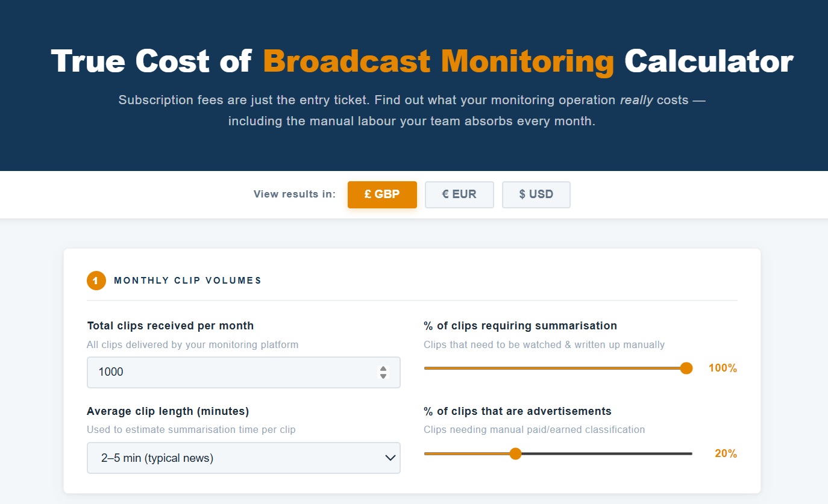Click the '% of clips requiring summarisation' label
Image resolution: width=828 pixels, height=504 pixels.
(520, 326)
